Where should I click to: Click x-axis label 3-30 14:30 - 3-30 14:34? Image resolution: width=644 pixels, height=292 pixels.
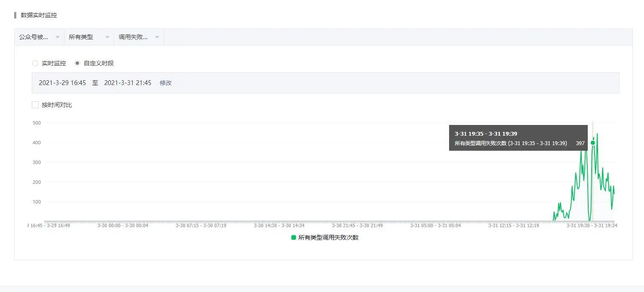click(x=279, y=225)
